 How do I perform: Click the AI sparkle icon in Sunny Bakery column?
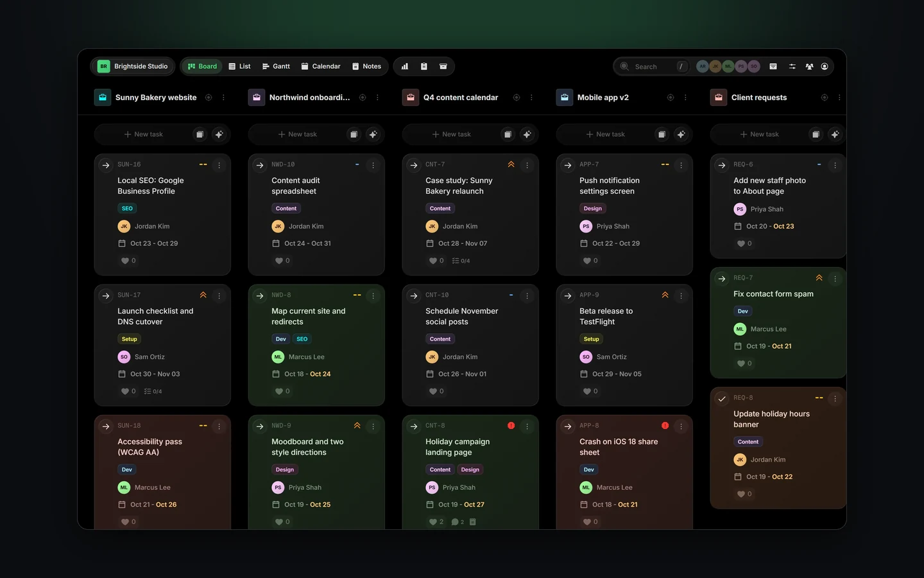point(219,134)
